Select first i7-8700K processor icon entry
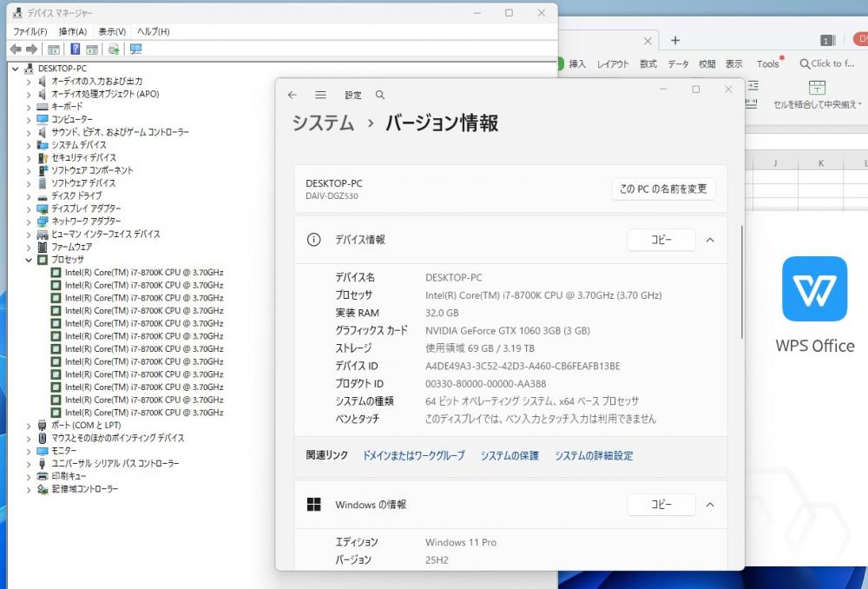Screen dimensions: 868x589 [56, 273]
